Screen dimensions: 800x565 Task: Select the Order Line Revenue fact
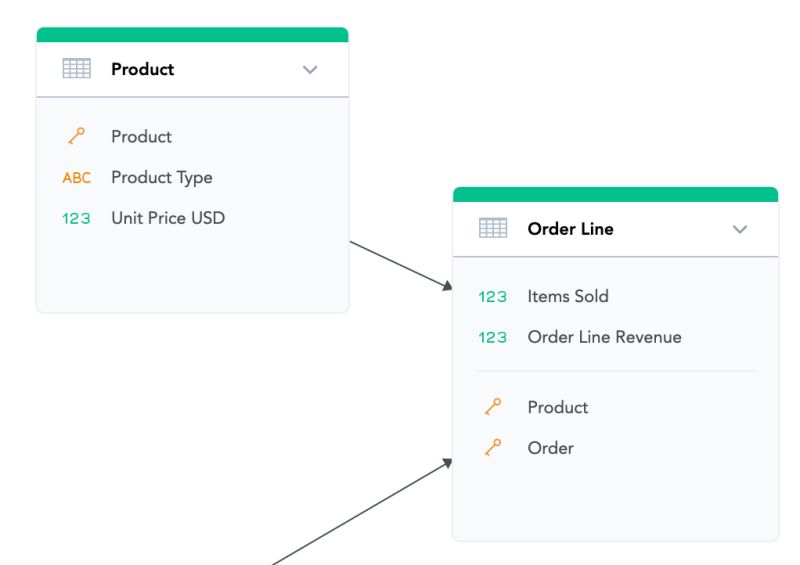coord(604,338)
